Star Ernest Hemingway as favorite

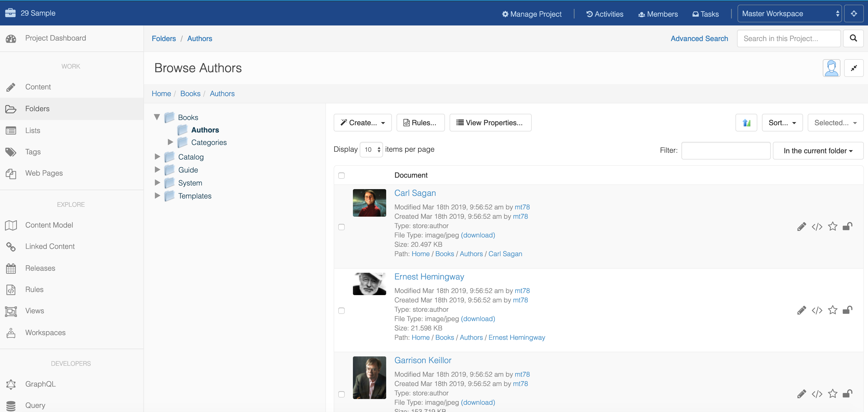[832, 310]
